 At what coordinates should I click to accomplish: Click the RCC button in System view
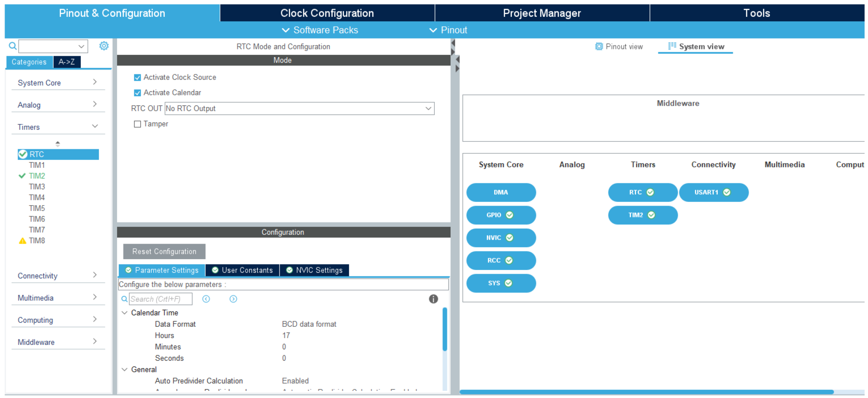coord(501,260)
